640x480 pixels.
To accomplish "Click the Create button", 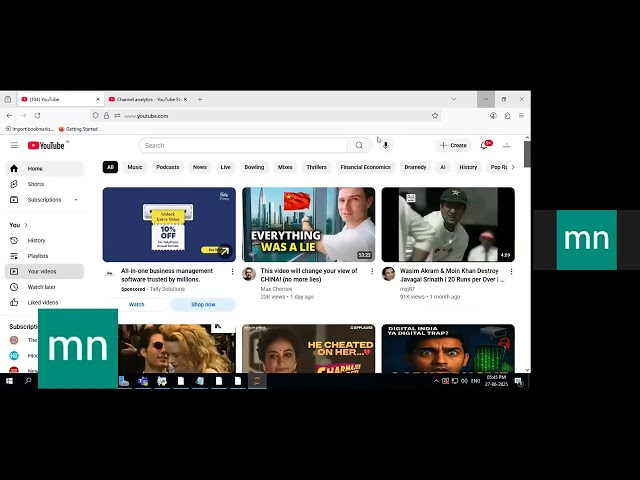I will click(x=453, y=145).
